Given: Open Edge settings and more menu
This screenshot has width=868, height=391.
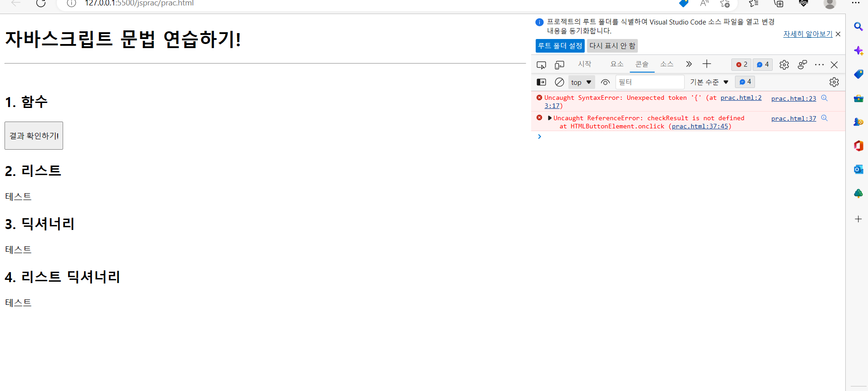Looking at the screenshot, I should pyautogui.click(x=856, y=3).
